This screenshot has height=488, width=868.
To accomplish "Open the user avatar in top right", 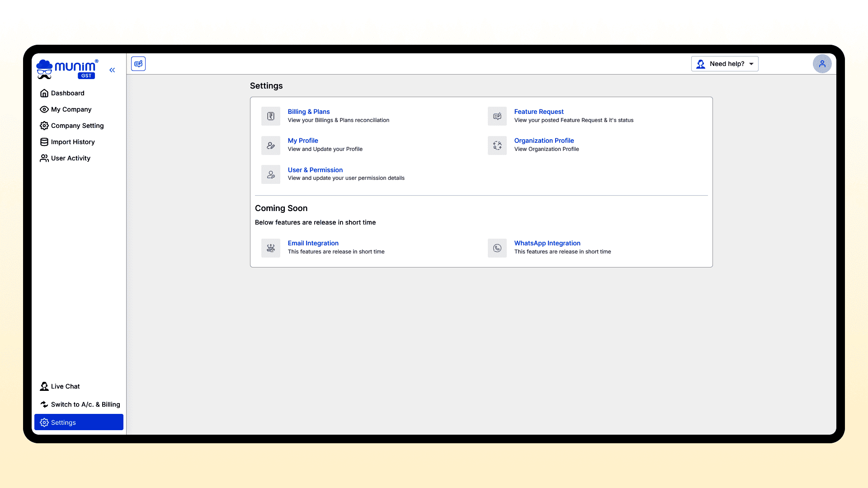I will tap(822, 64).
